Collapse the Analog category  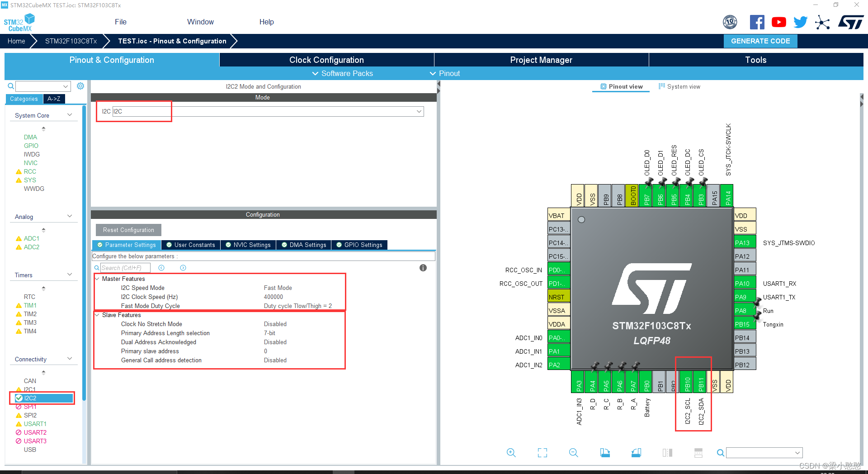pyautogui.click(x=70, y=216)
